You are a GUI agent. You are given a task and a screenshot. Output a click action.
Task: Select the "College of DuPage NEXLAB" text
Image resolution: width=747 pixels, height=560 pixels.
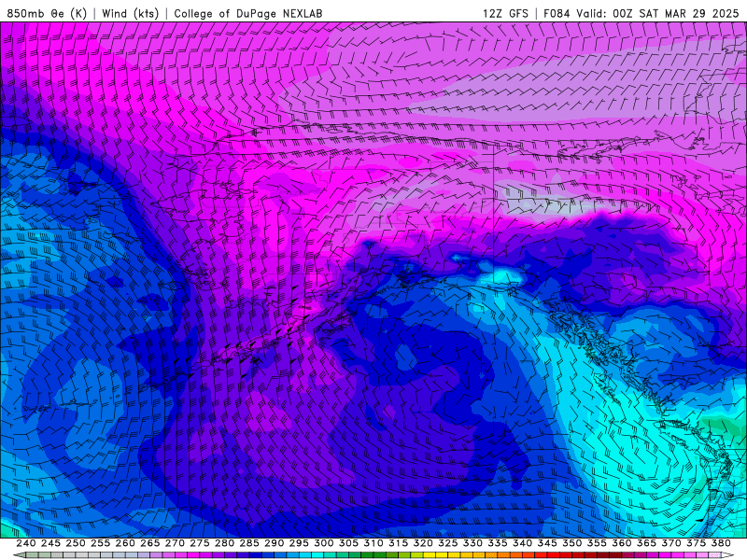248,13
